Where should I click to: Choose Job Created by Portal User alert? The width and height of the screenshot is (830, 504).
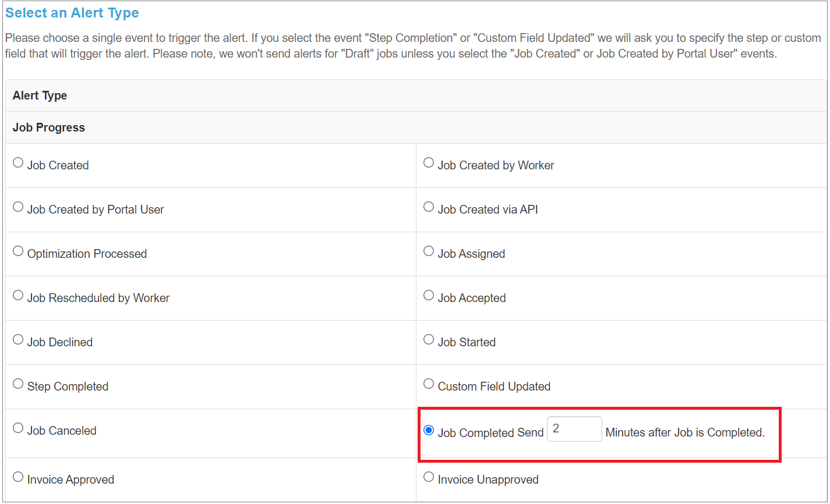[17, 207]
